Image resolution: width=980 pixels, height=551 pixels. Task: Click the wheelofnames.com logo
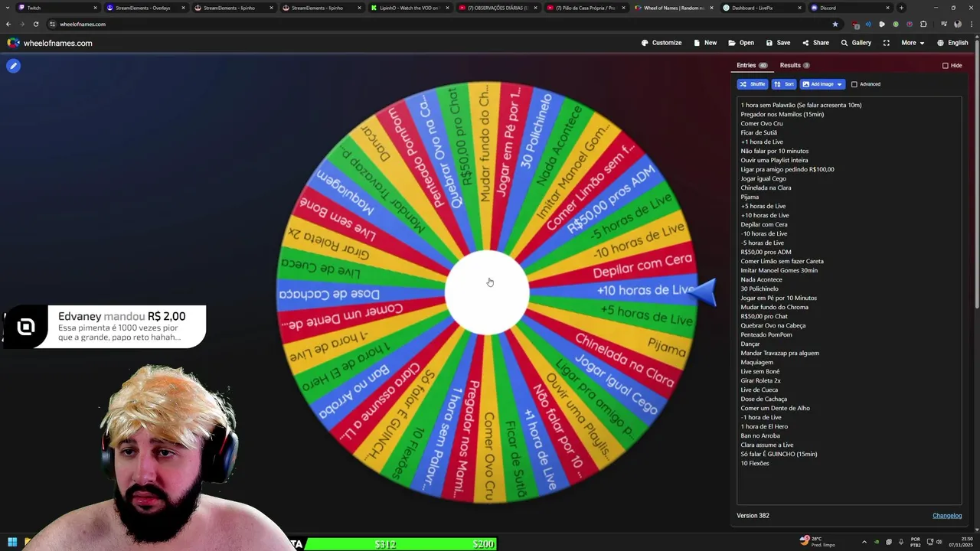[50, 43]
